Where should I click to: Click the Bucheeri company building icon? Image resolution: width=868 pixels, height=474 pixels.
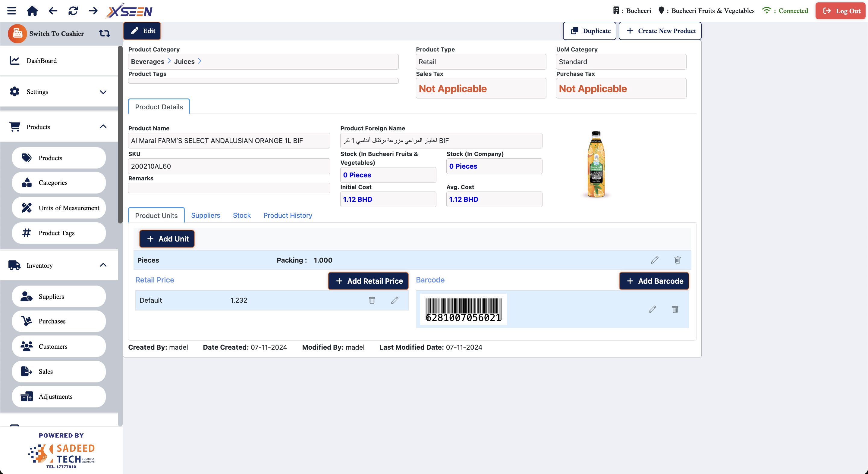[x=616, y=11]
